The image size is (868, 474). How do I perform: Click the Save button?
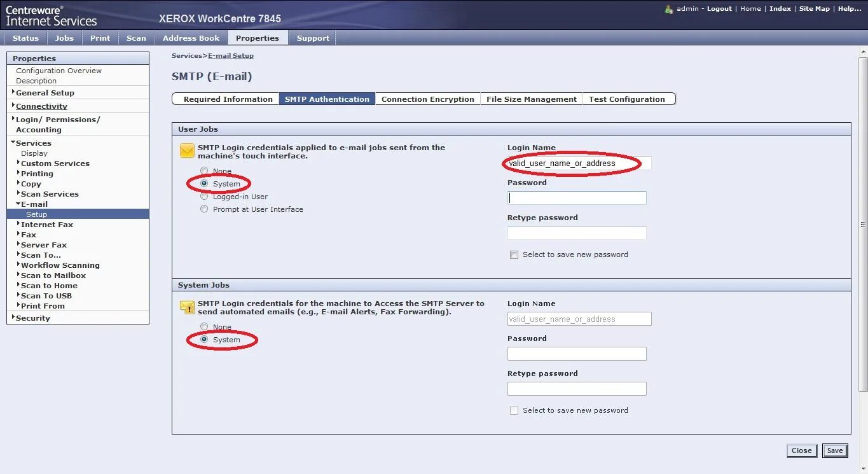coord(835,450)
